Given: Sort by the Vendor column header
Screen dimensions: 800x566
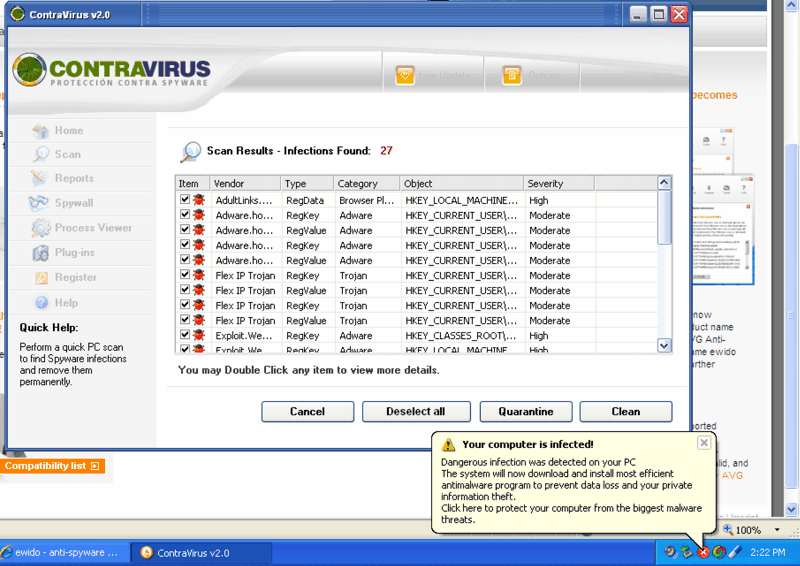Looking at the screenshot, I should (x=245, y=183).
